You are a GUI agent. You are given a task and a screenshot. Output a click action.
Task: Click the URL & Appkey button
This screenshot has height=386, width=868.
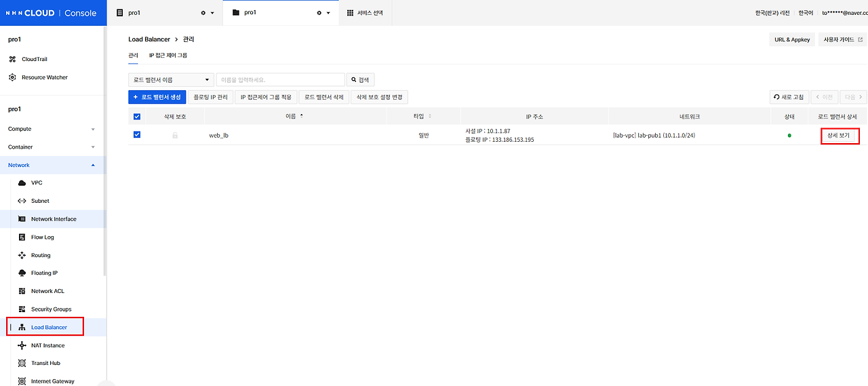(x=792, y=39)
